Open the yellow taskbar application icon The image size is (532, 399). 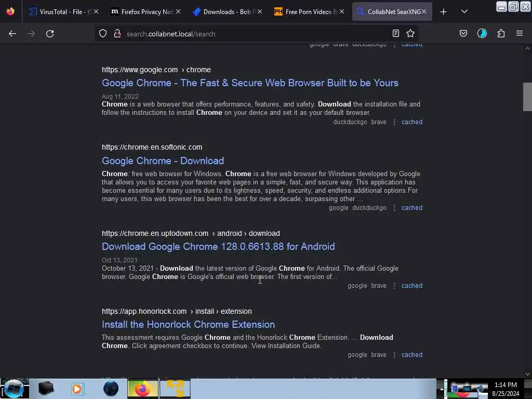[175, 389]
